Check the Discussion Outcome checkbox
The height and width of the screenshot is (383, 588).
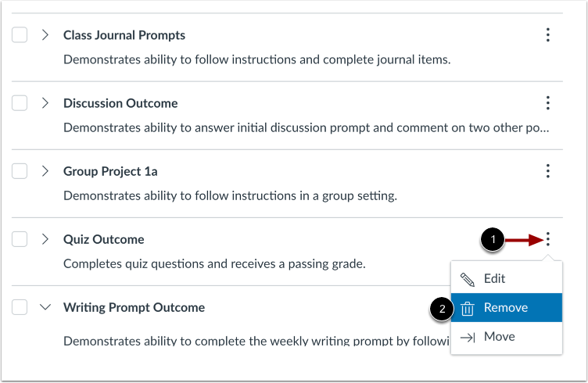click(x=20, y=103)
